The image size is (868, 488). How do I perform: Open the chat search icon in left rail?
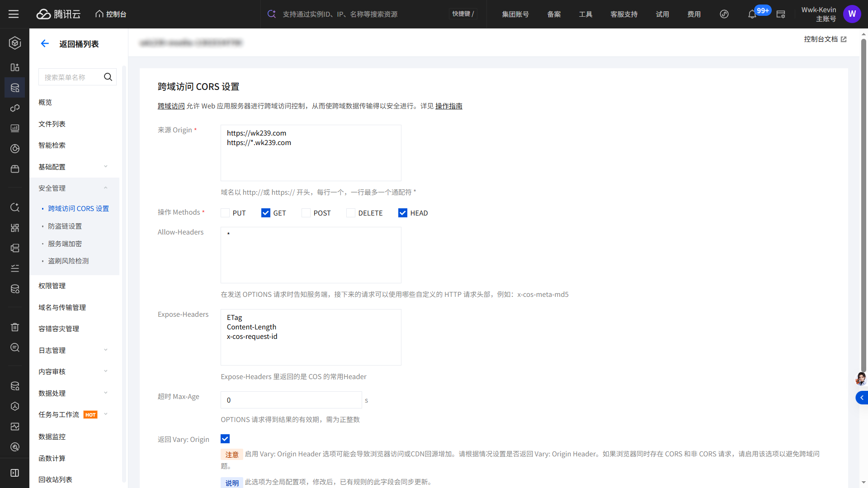click(x=15, y=347)
